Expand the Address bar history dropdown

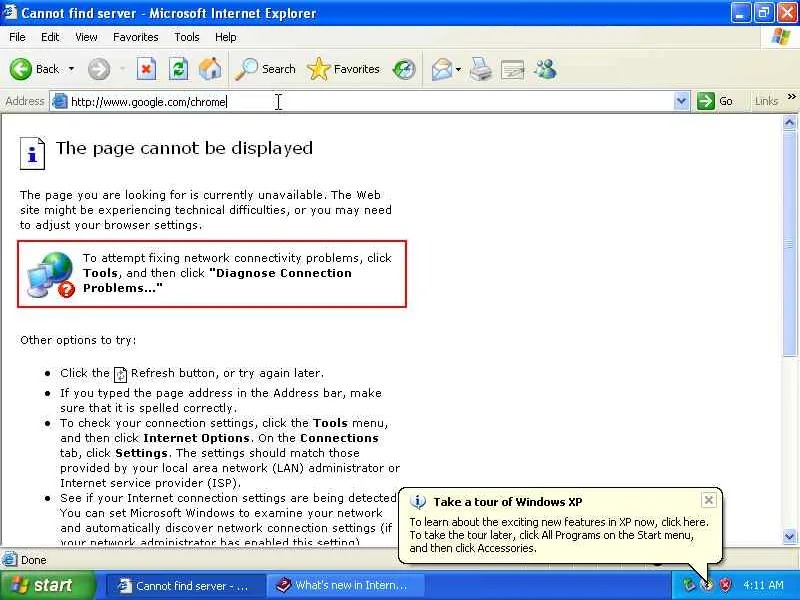pyautogui.click(x=681, y=101)
